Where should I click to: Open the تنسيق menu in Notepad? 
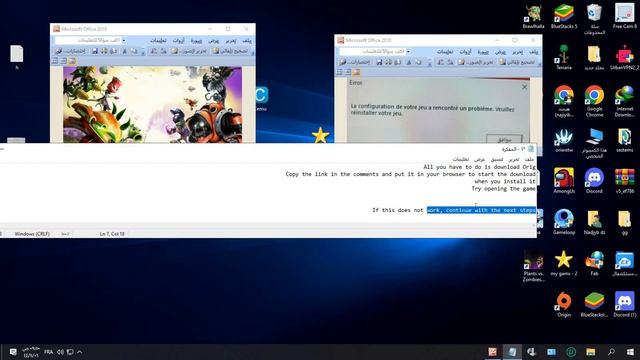click(x=497, y=159)
